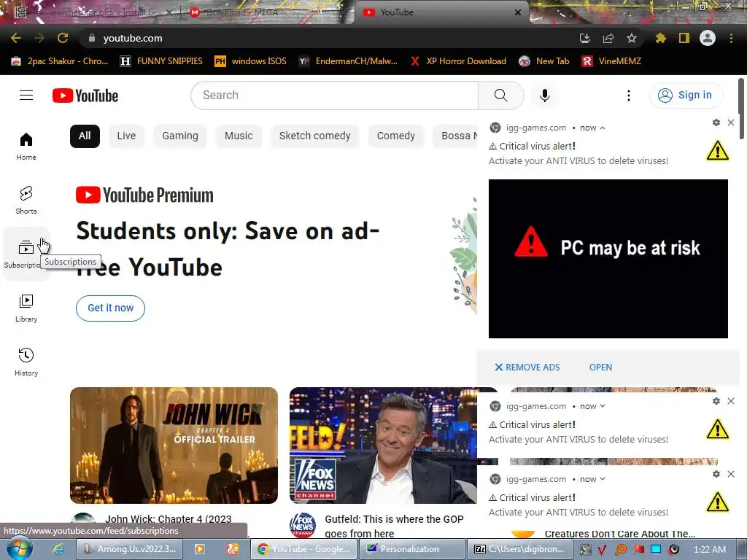
Task: Click install app icon in address bar
Action: (585, 38)
